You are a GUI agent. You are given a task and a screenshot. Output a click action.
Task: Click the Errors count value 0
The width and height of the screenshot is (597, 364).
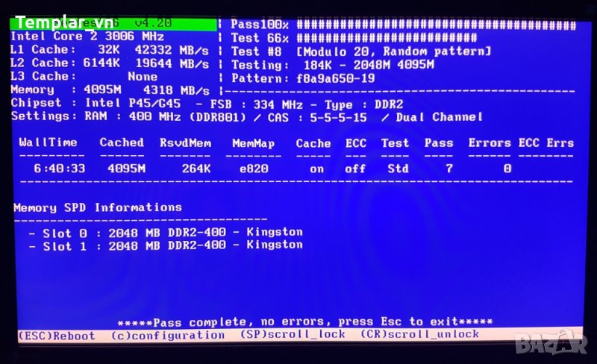click(507, 169)
